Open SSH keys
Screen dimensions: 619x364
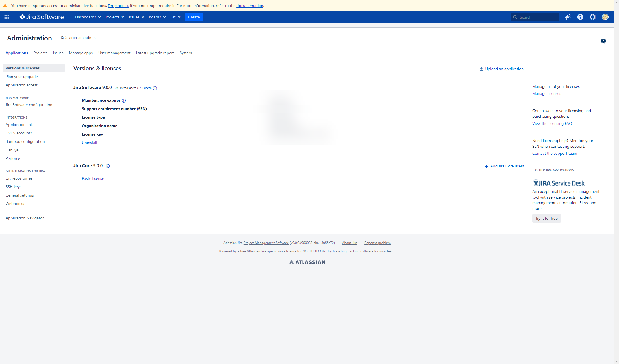click(14, 187)
